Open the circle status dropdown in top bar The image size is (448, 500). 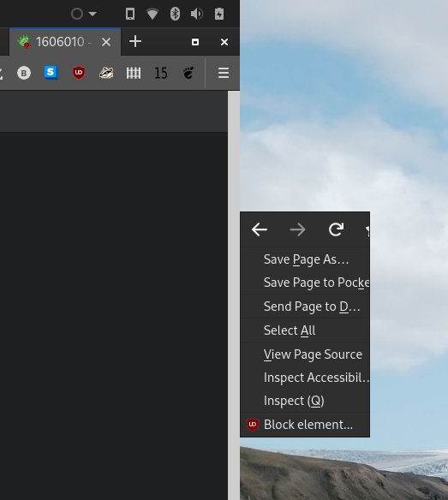coord(83,14)
